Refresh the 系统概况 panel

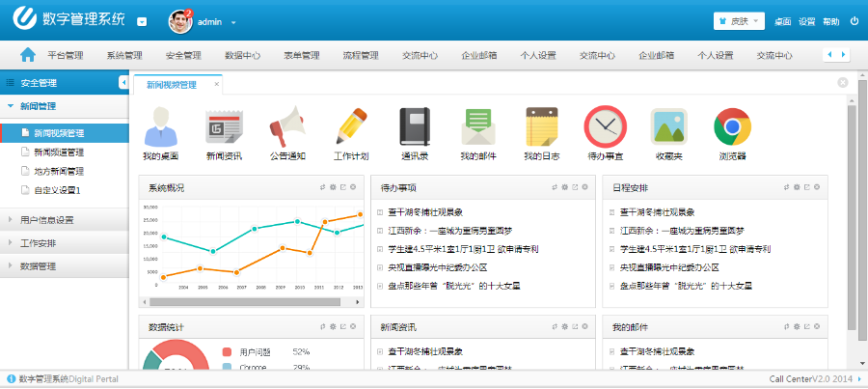tap(323, 187)
